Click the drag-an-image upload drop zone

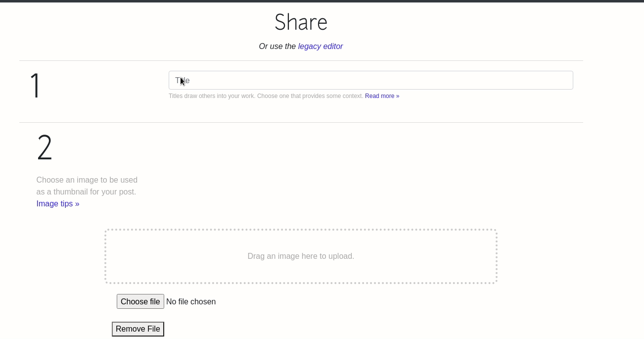[301, 256]
